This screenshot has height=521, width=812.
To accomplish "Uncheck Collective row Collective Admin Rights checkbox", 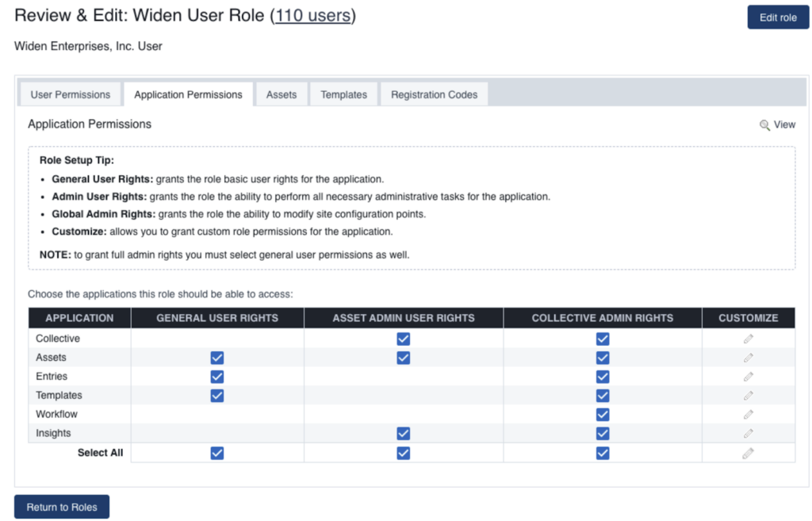I will point(603,339).
